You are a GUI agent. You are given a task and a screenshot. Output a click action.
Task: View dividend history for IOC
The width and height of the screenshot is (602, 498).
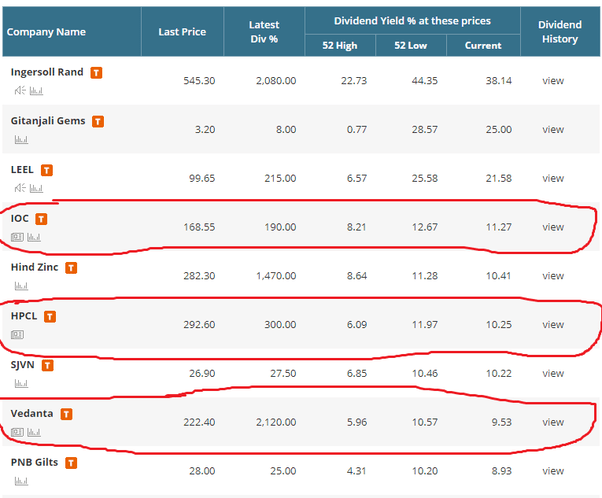pyautogui.click(x=553, y=227)
